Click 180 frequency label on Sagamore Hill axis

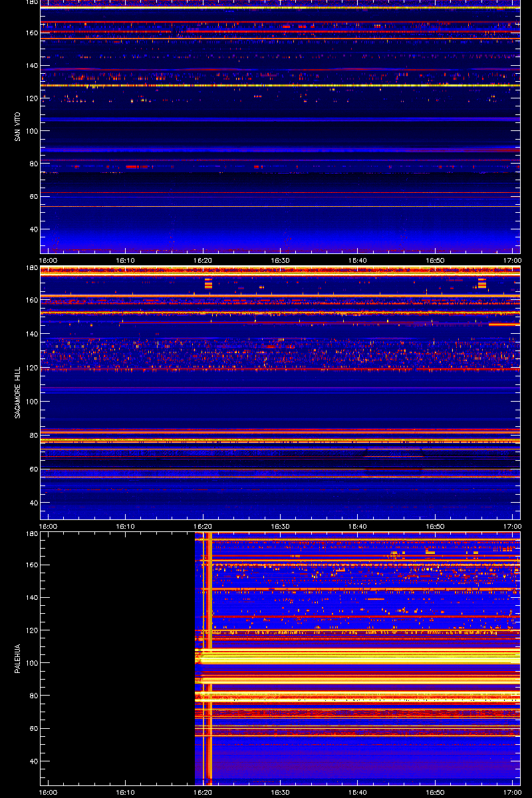[x=32, y=269]
